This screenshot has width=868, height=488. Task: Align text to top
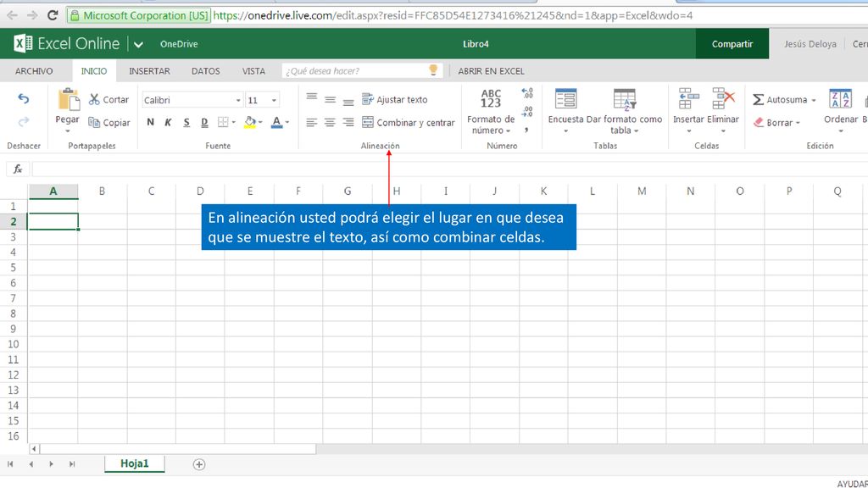[312, 97]
